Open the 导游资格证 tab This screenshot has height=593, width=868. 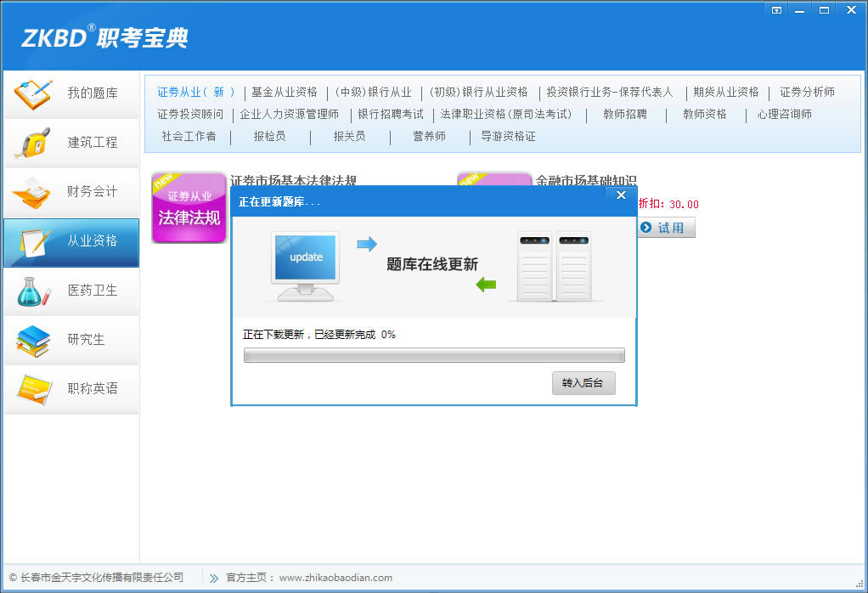[x=507, y=134]
